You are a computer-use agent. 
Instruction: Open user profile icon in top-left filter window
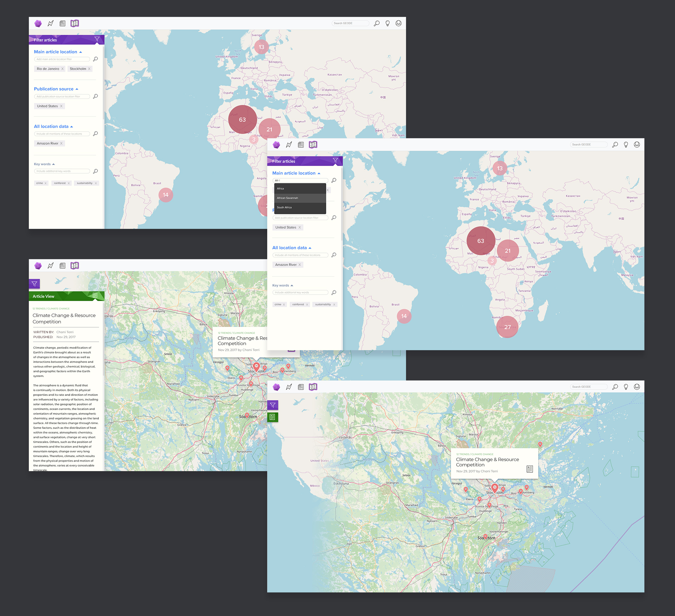coord(398,23)
